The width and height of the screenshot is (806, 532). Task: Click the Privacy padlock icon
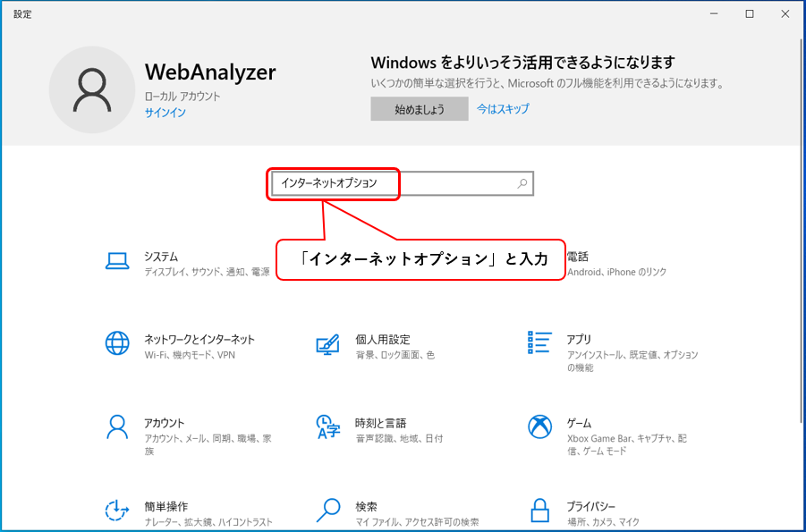point(539,510)
